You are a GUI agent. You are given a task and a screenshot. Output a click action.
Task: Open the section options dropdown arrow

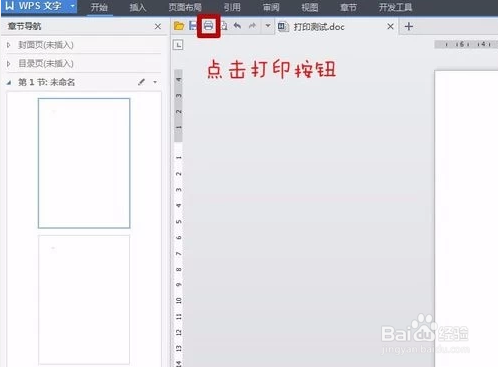[155, 82]
